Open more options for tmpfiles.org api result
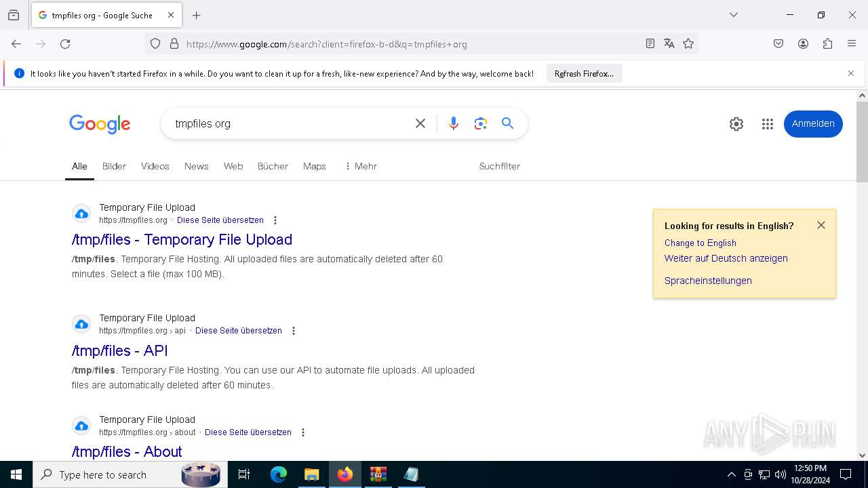The image size is (868, 488). pos(293,331)
